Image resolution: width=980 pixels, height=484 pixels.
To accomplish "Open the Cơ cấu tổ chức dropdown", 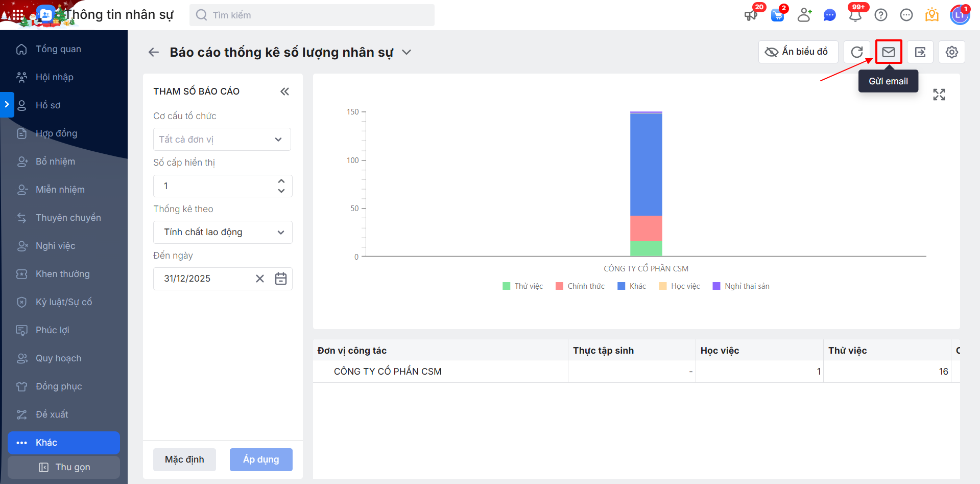I will click(x=222, y=140).
